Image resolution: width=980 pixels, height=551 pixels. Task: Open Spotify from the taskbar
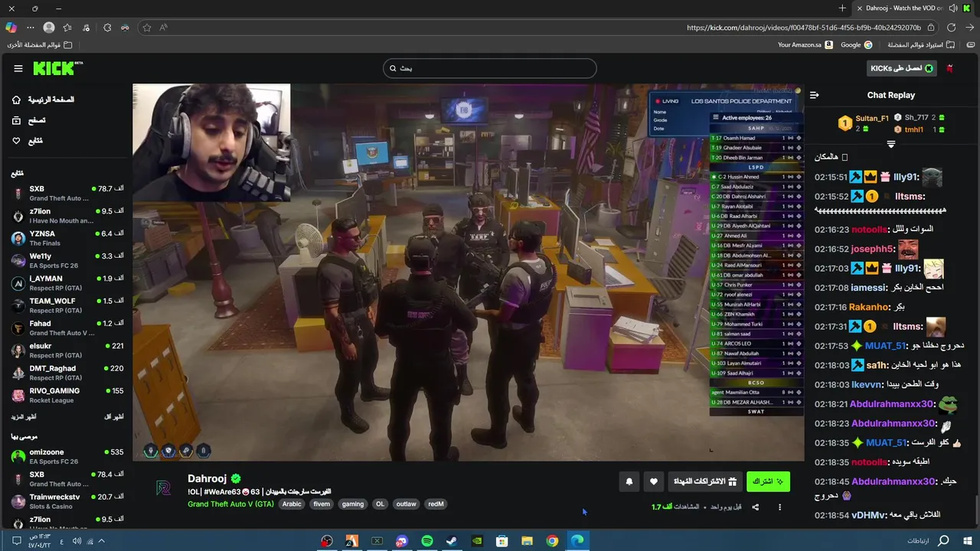click(x=426, y=541)
